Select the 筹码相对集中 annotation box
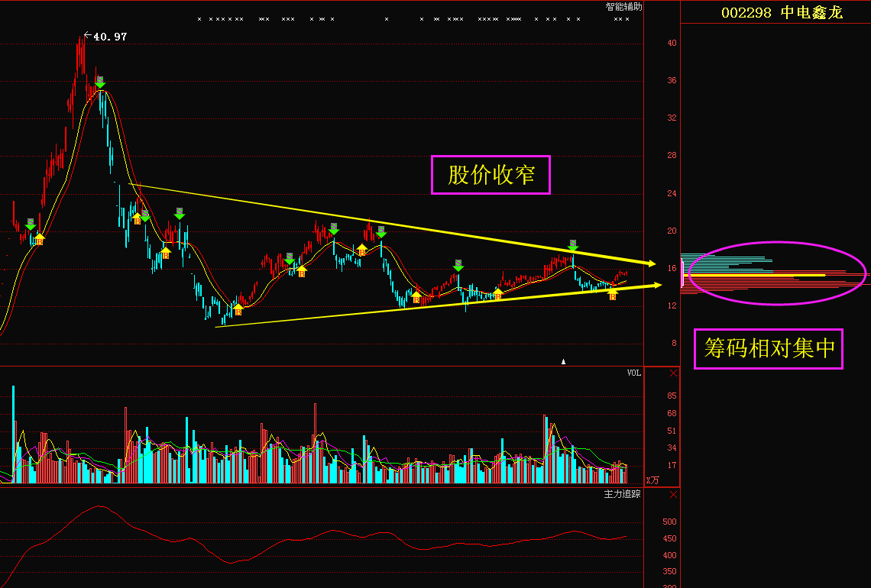Screen dimensions: 871x588 click(769, 349)
